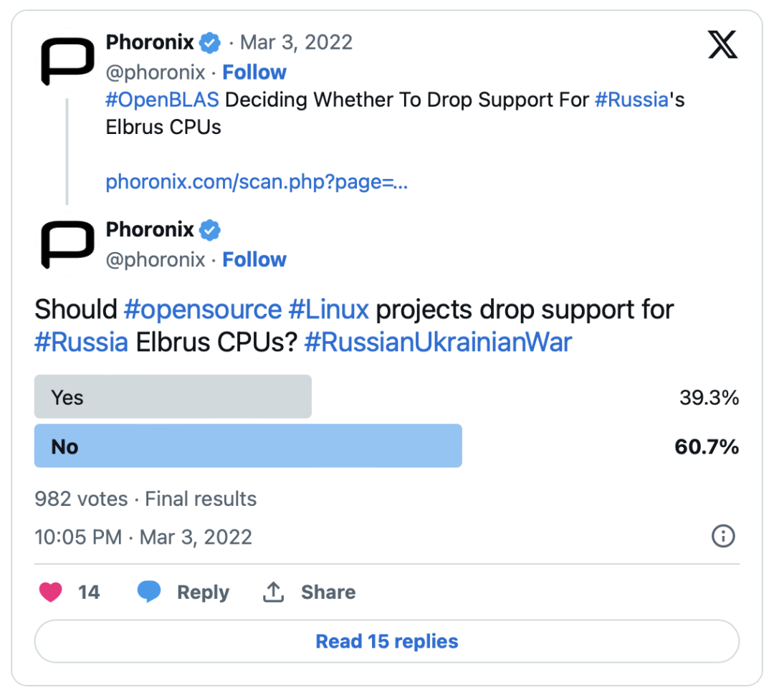The width and height of the screenshot is (774, 700).
Task: Click the Yes poll result bar
Action: (x=173, y=397)
